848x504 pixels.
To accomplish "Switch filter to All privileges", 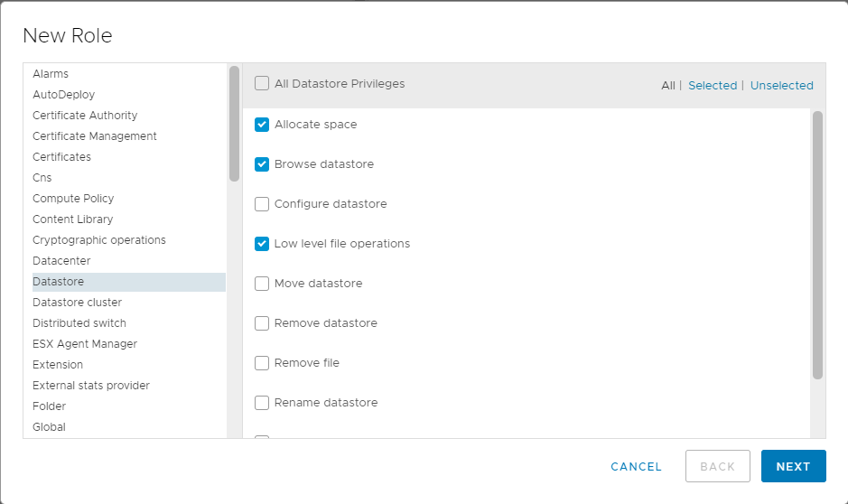I will pyautogui.click(x=667, y=86).
